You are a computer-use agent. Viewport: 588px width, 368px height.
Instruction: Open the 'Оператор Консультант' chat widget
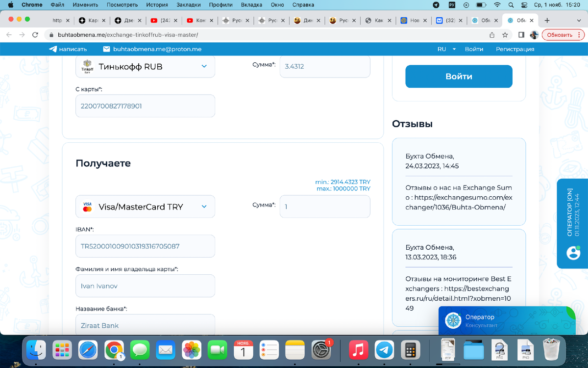(x=507, y=321)
